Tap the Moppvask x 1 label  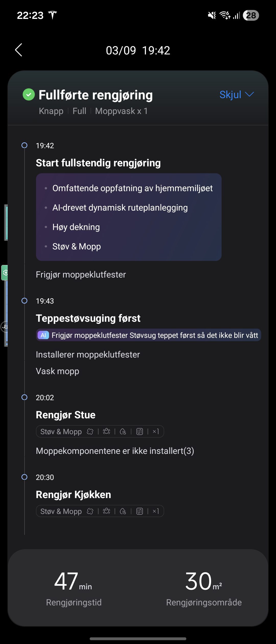click(121, 111)
